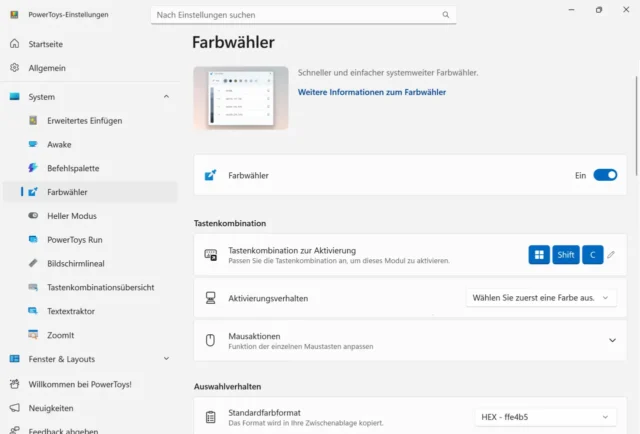Click the Startseite home icon
Image resolution: width=640 pixels, height=434 pixels.
pos(15,44)
